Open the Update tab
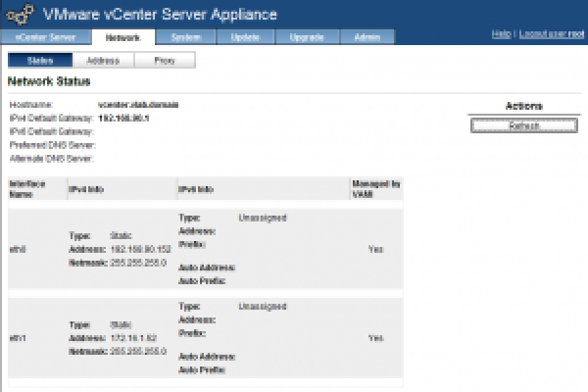Image resolution: width=588 pixels, height=392 pixels. click(x=246, y=37)
